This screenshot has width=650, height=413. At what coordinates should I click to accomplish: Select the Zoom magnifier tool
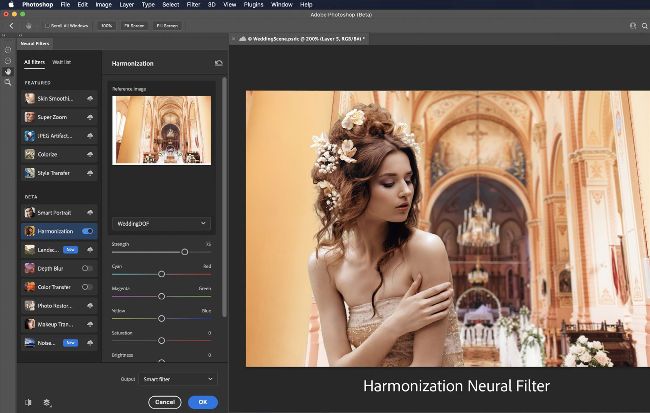pyautogui.click(x=8, y=82)
